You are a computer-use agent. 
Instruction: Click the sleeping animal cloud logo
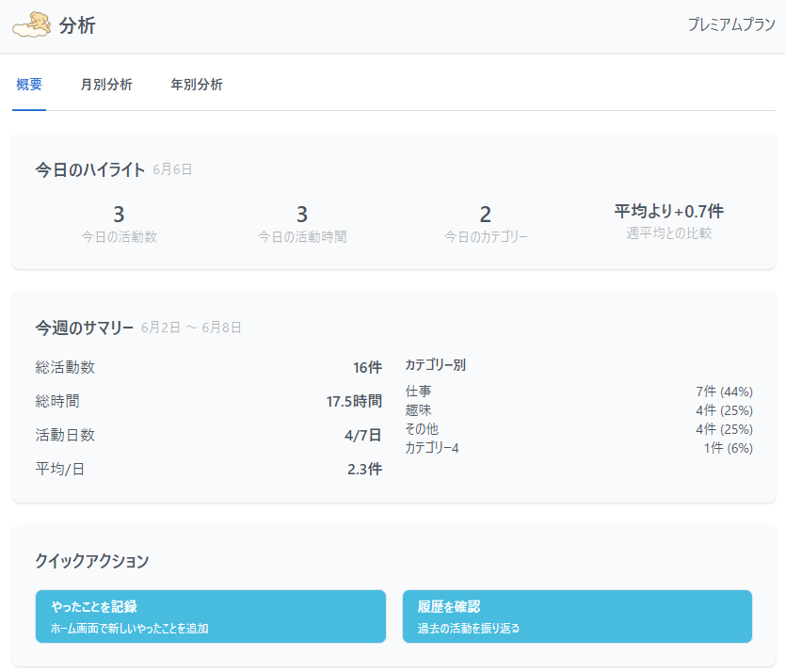31,25
